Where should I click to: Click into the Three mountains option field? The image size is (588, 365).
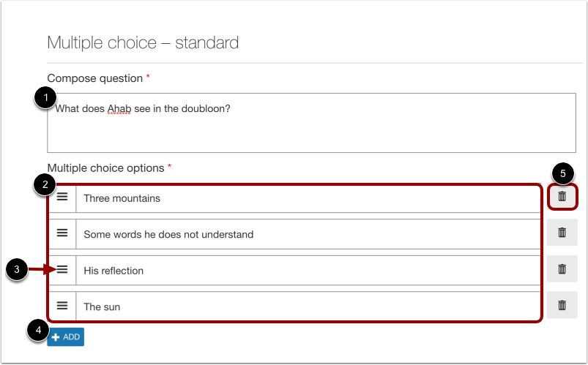[308, 198]
